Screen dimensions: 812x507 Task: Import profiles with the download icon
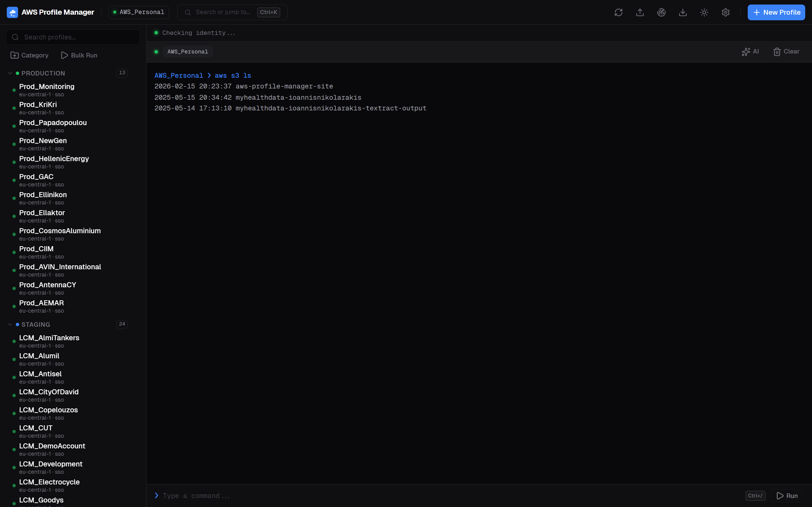point(683,12)
